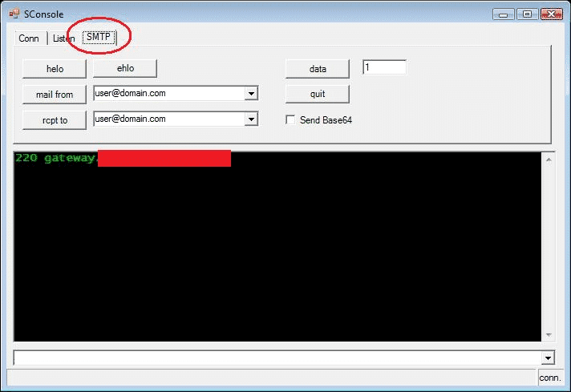Expand the rcpt to address dropdown
Image resolution: width=571 pixels, height=392 pixels.
pos(251,119)
